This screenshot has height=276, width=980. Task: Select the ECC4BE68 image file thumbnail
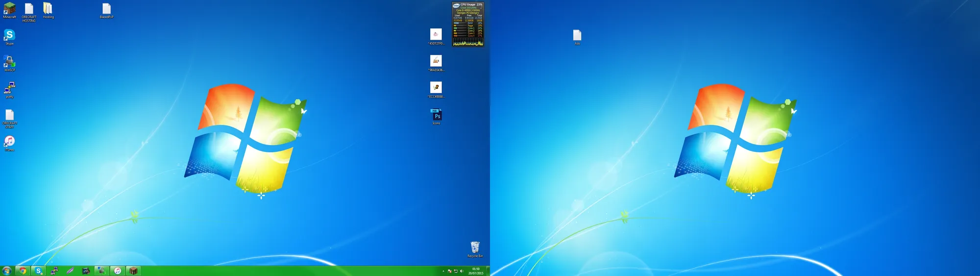[436, 90]
